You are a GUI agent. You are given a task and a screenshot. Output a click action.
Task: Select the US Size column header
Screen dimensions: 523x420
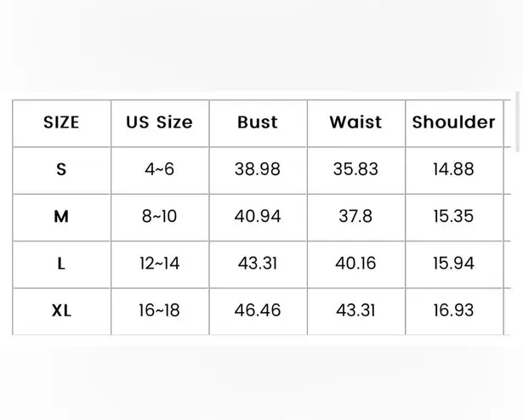coord(160,122)
